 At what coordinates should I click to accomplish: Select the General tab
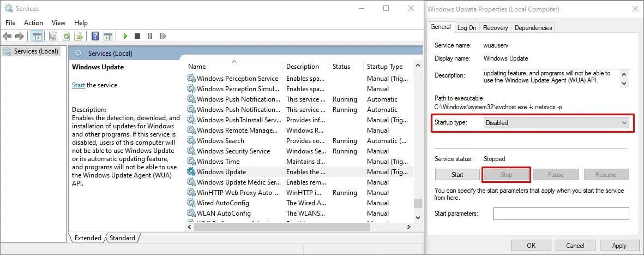point(440,27)
